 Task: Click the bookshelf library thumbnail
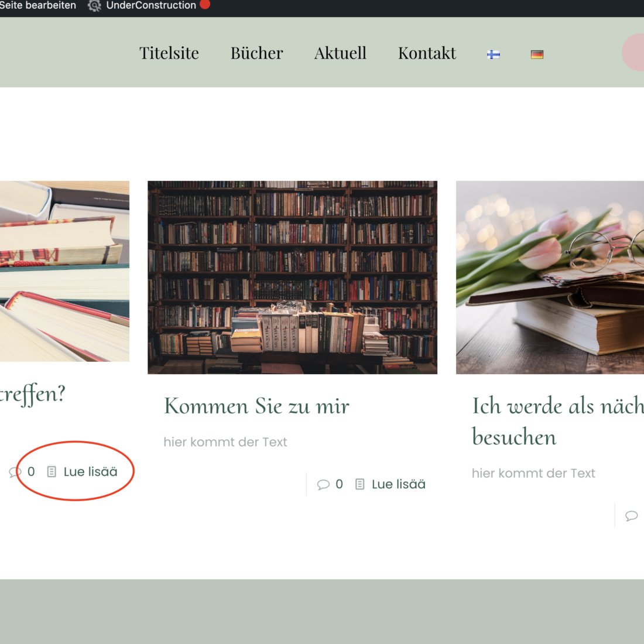point(292,277)
